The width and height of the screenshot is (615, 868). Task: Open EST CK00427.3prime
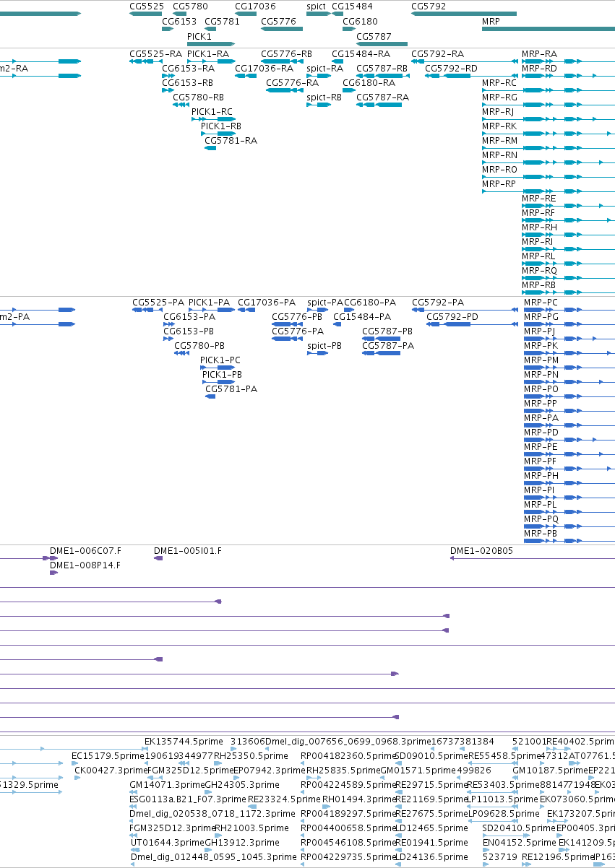click(x=111, y=770)
